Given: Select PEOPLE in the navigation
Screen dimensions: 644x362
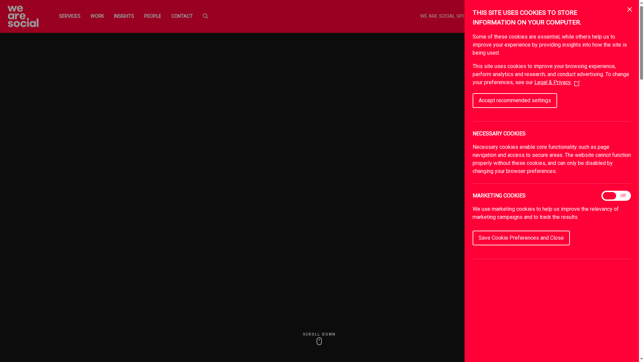Looking at the screenshot, I should (153, 16).
